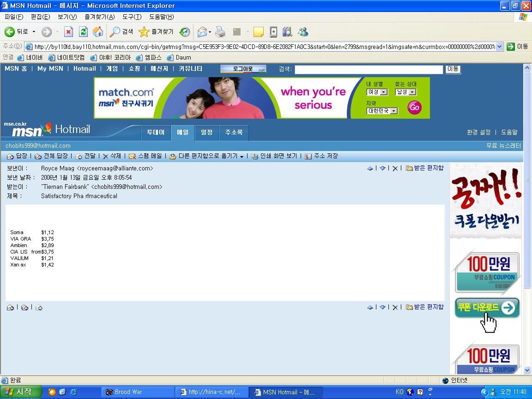Click Forward (전달) in mail toolbar

click(85, 156)
